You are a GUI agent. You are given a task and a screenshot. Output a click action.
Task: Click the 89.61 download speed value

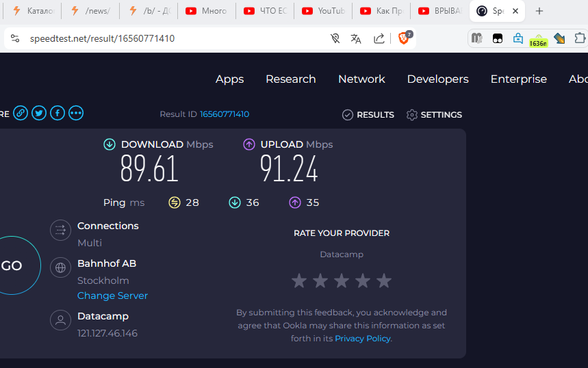point(149,169)
